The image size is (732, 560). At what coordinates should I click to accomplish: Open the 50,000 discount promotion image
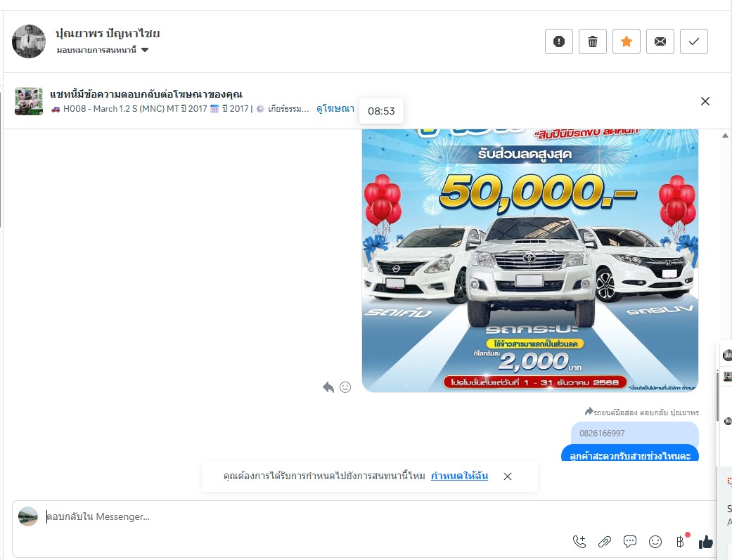(x=530, y=261)
